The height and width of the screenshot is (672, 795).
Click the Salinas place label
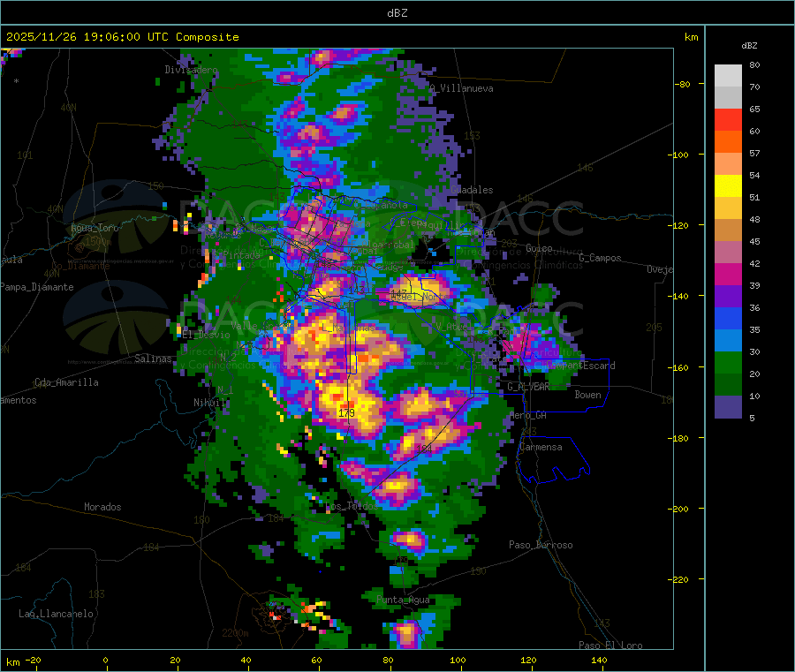tap(153, 359)
